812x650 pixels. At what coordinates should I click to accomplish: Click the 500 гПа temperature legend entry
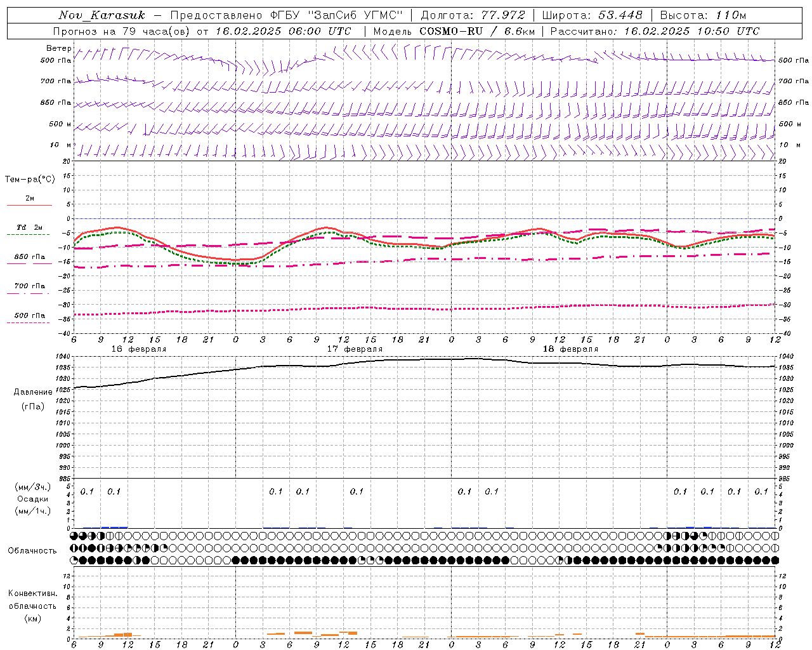(x=30, y=315)
